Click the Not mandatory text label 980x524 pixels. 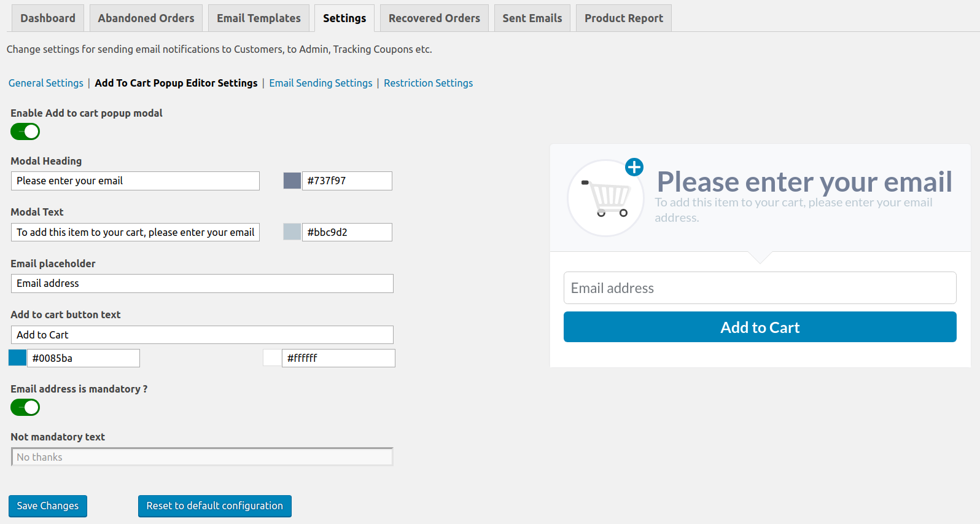(58, 437)
